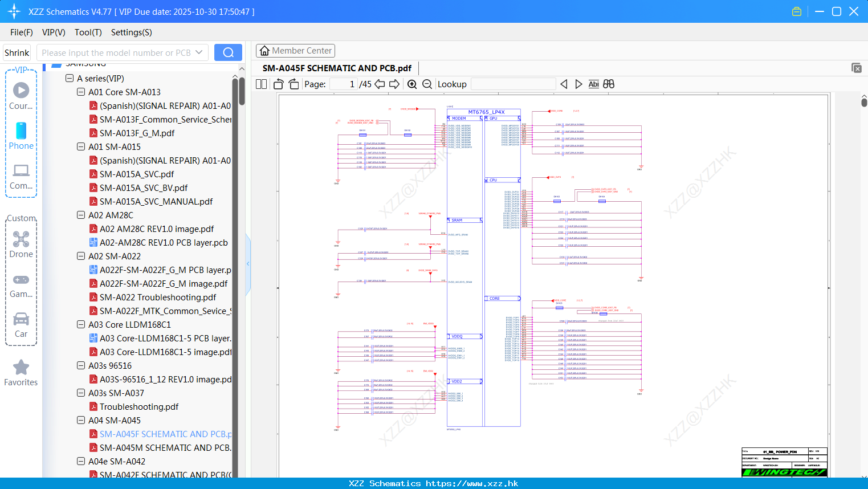Open the VIP(V) menu
Image resolution: width=868 pixels, height=489 pixels.
[54, 32]
